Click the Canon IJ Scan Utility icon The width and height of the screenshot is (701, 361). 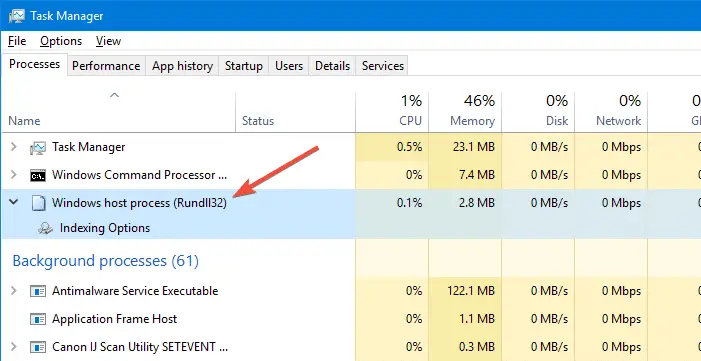[x=38, y=347]
